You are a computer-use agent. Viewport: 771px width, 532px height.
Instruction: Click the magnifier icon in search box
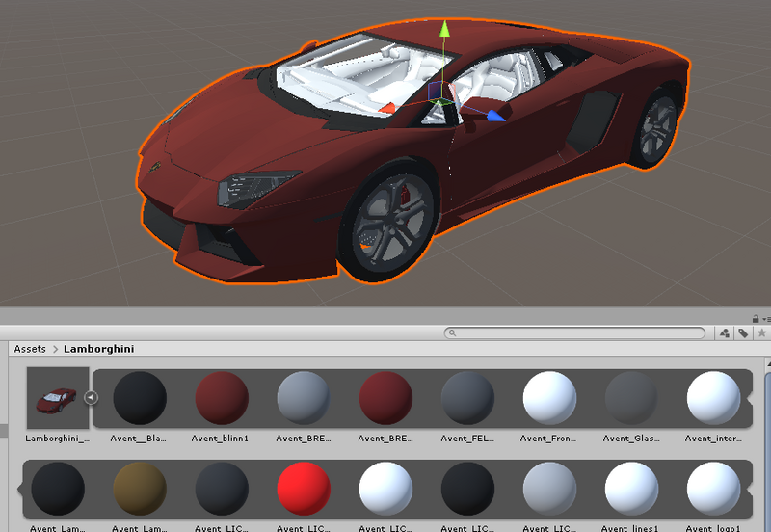(x=452, y=332)
